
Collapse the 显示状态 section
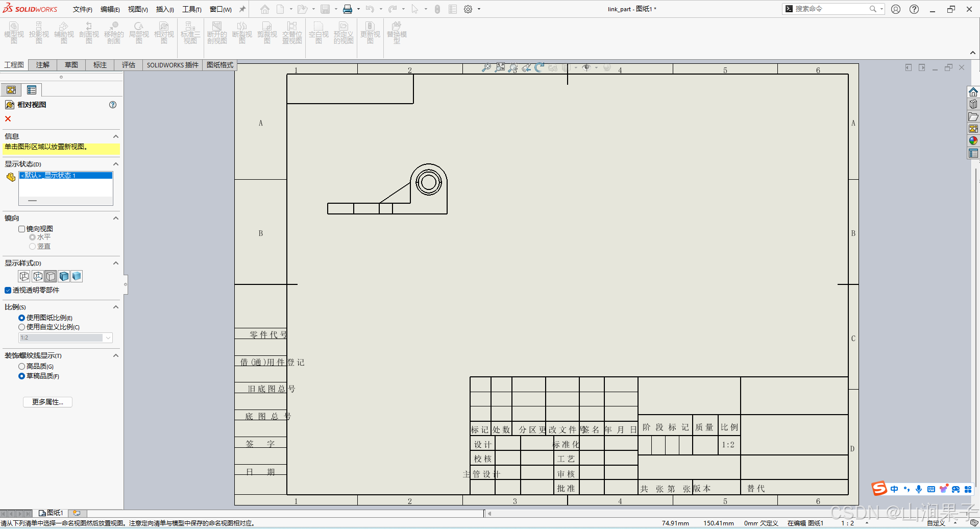(x=116, y=164)
